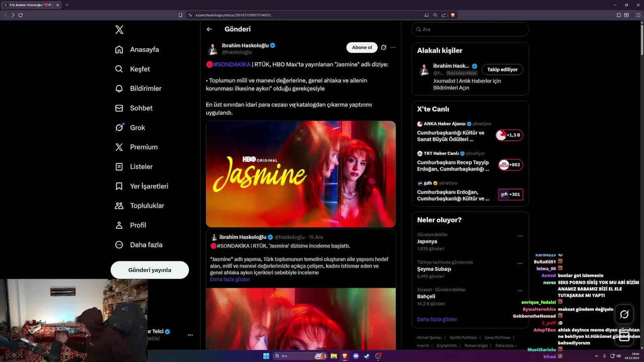This screenshot has height=362, width=644.
Task: Open options for the Japonya trend
Action: tap(520, 236)
